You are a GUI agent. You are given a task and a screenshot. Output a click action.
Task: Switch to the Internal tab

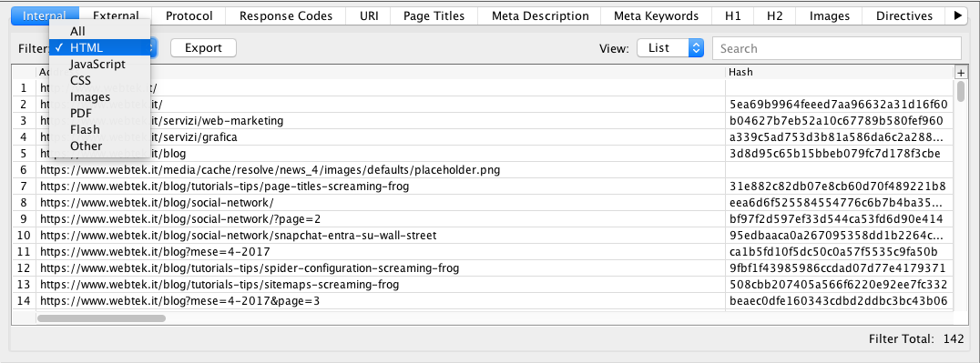pos(45,16)
